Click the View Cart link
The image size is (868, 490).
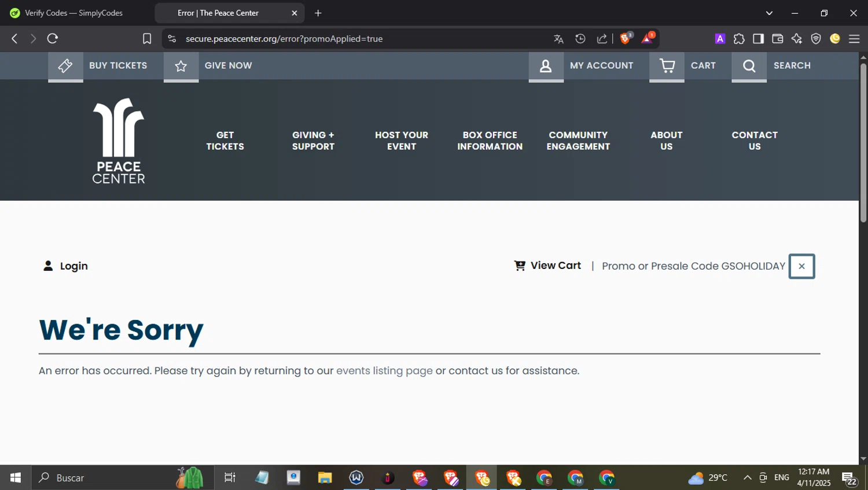tap(547, 266)
